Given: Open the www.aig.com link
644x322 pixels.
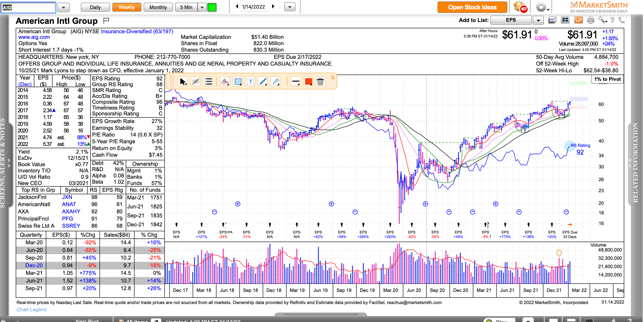Looking at the screenshot, I should (34, 37).
